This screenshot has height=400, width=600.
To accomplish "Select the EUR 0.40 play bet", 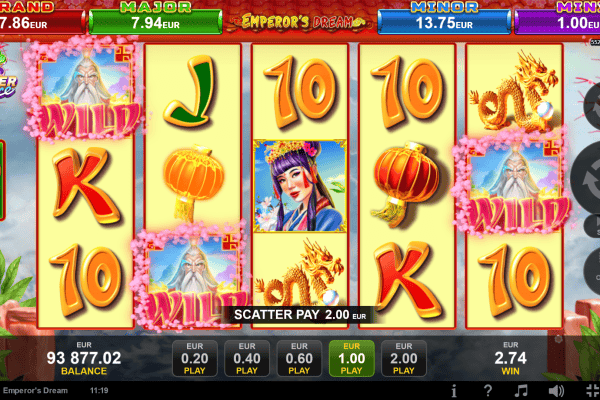I will (x=247, y=358).
